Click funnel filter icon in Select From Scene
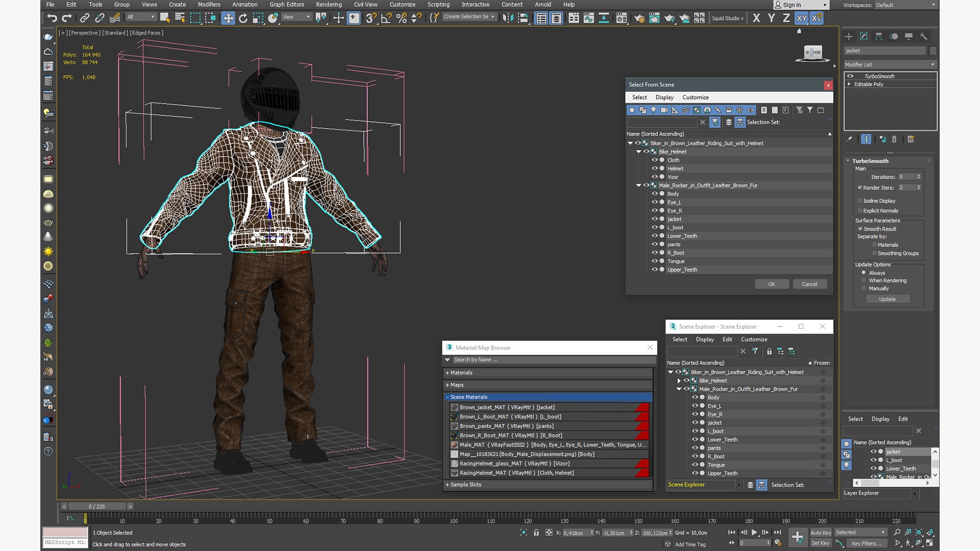 715,122
